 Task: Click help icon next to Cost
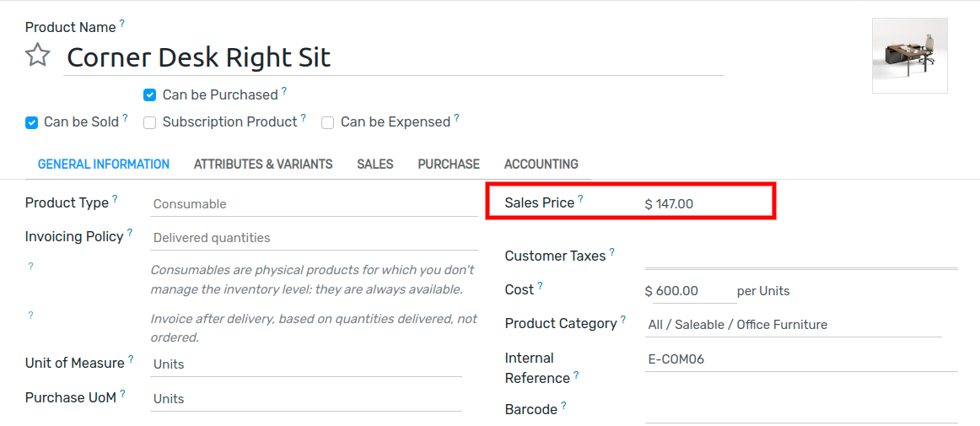click(x=540, y=286)
